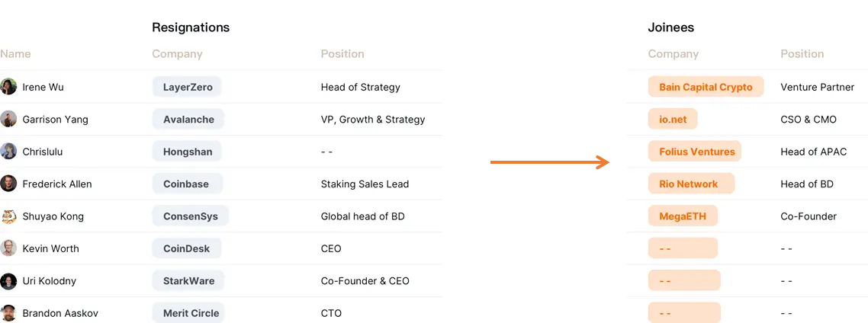Click Irene Wu's avatar photo
This screenshot has height=323, width=868.
[8, 87]
